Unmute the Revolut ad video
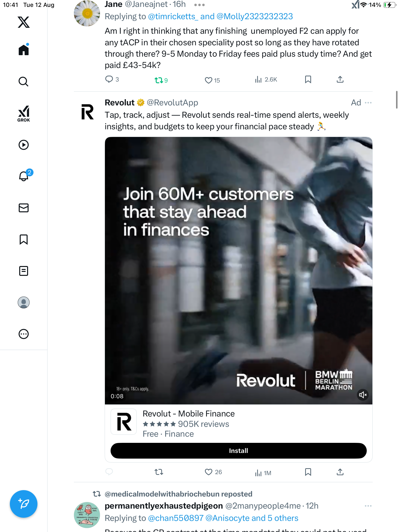The image size is (399, 532). pyautogui.click(x=363, y=395)
